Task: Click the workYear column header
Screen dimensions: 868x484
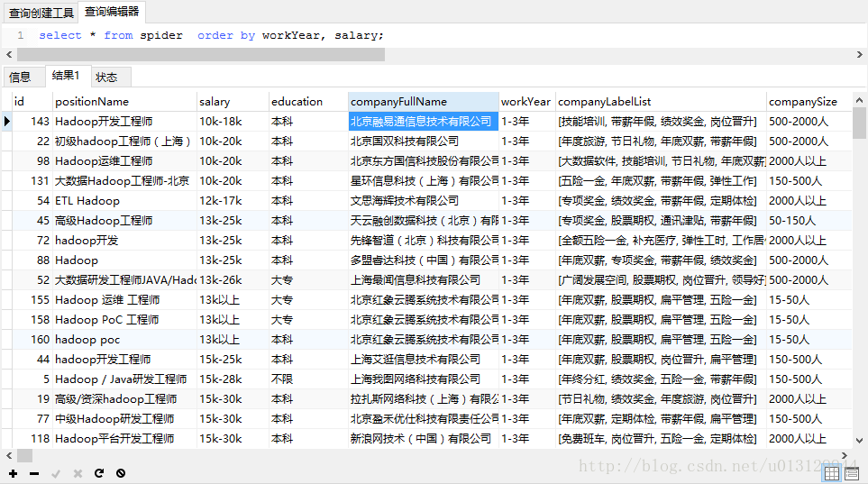Action: [527, 101]
